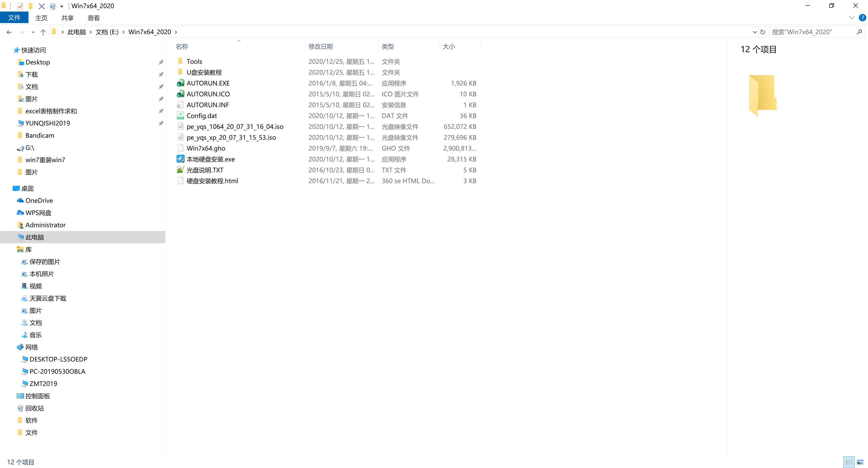
Task: Open the Win7x64.gho file
Action: [x=206, y=148]
